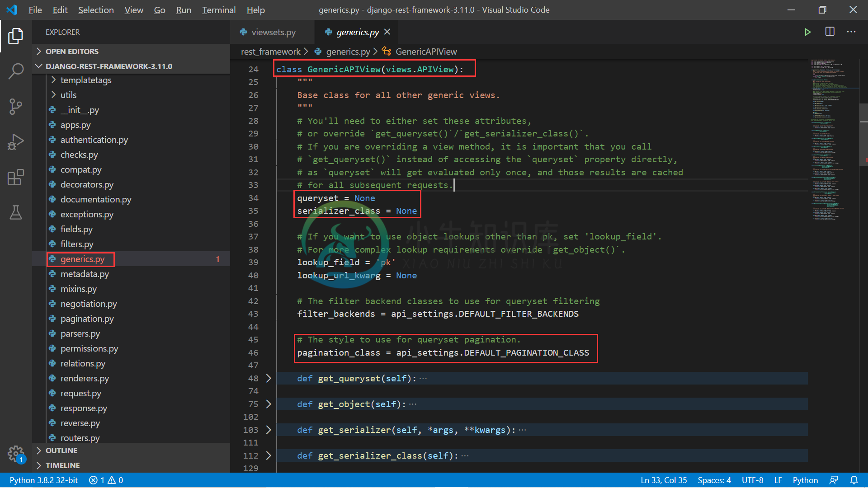Open the Explorer view in activity bar
Screen dimensions: 868x488
[16, 36]
